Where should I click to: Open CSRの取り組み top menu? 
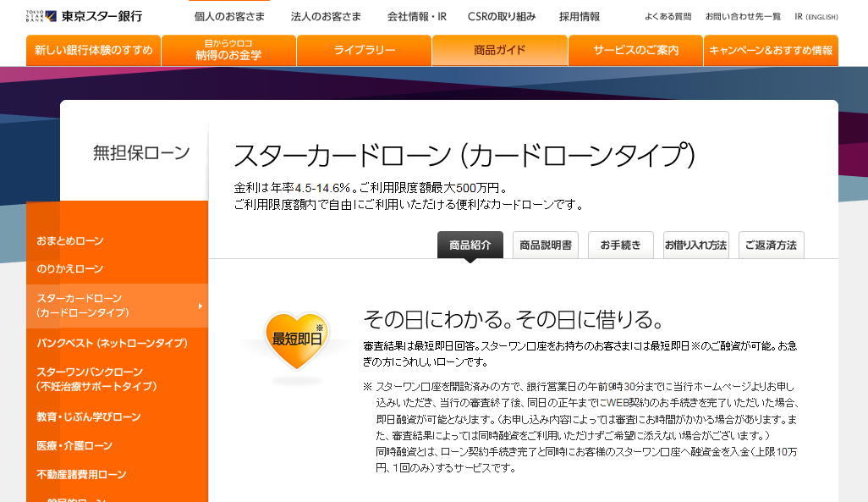[x=502, y=17]
